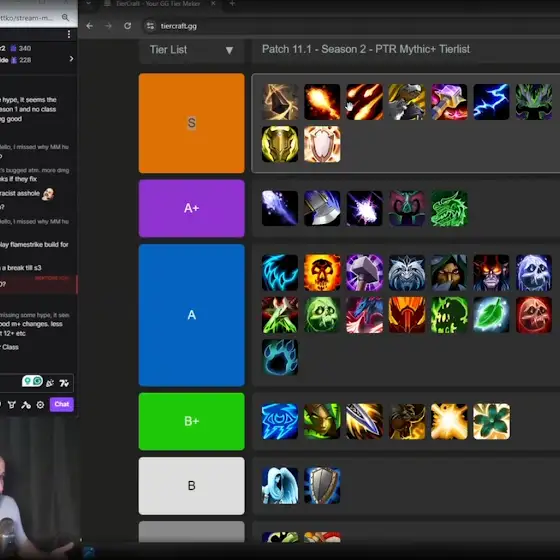Select the white glowing shield icon in S tier

click(x=322, y=144)
